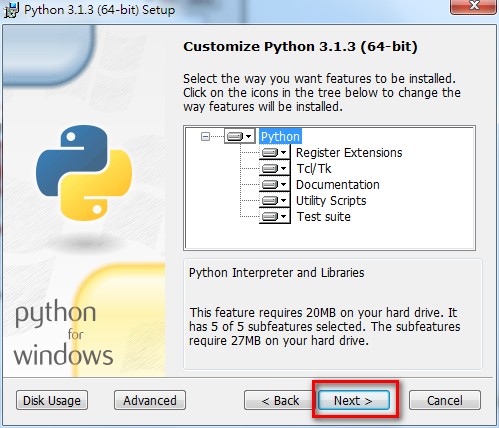Collapse the Python feature tree node
The image size is (499, 428).
coord(205,136)
